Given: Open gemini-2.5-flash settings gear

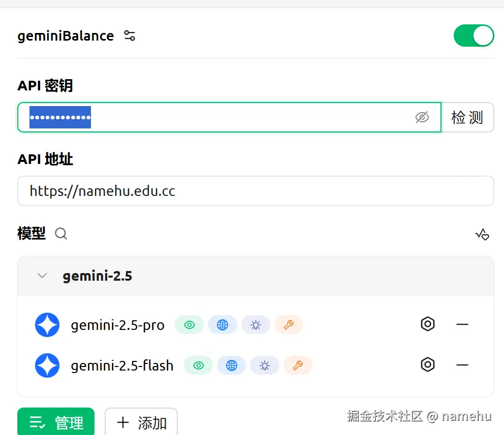Looking at the screenshot, I should pos(428,364).
